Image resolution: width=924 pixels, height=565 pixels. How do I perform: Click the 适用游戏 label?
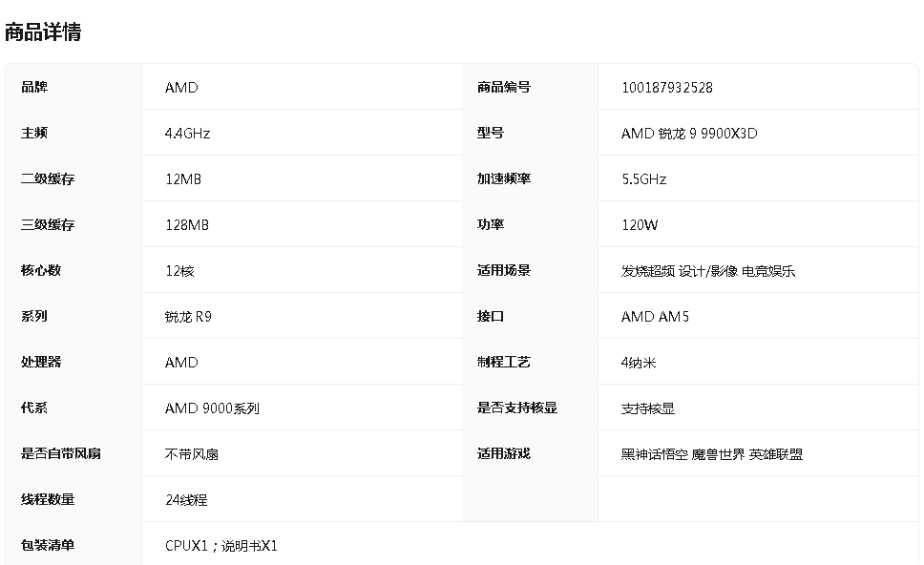[504, 453]
